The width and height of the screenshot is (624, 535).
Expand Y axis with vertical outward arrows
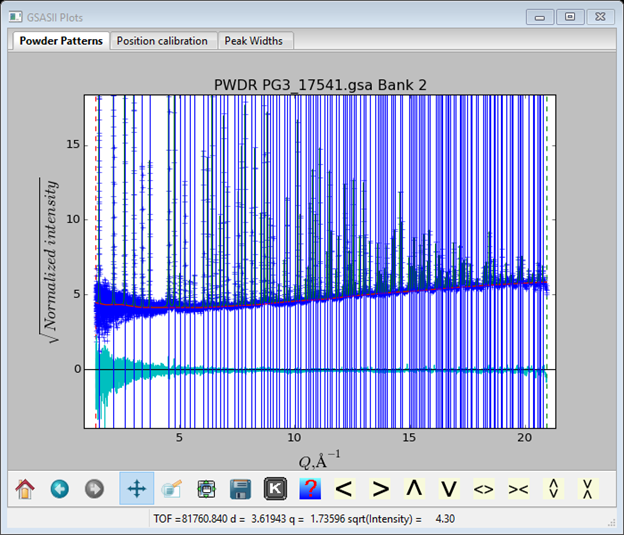pyautogui.click(x=552, y=489)
